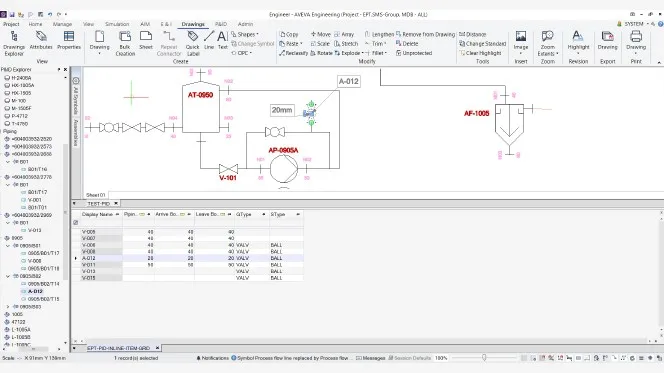Collapse the 0905/B02 tree node
The height and width of the screenshot is (373, 664).
click(8, 276)
